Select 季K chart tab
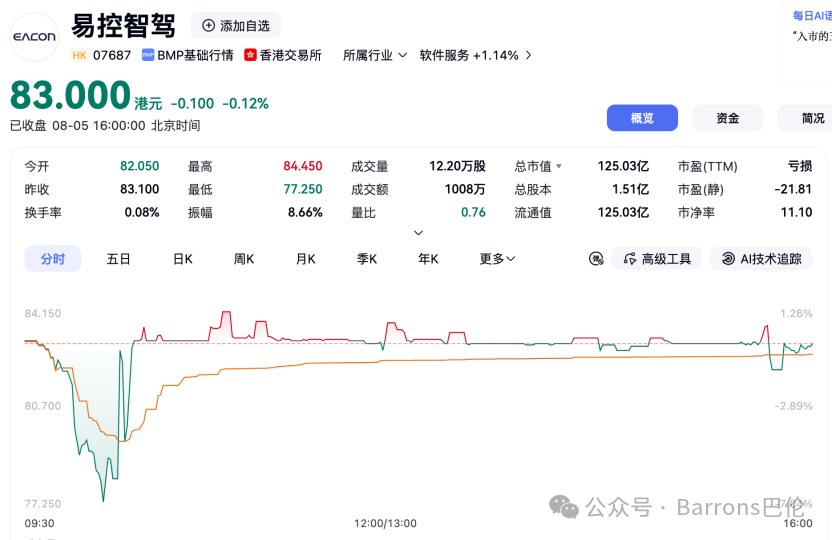The image size is (832, 540). tap(367, 259)
